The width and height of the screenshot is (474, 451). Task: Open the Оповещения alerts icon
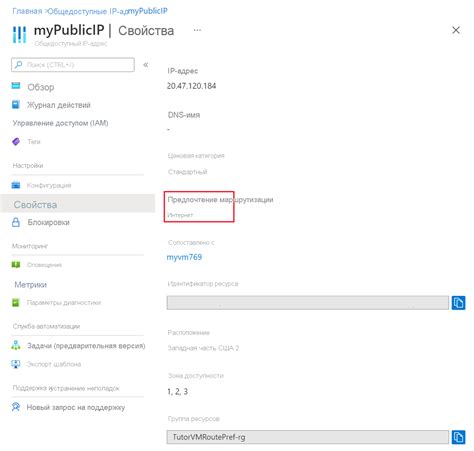16,265
